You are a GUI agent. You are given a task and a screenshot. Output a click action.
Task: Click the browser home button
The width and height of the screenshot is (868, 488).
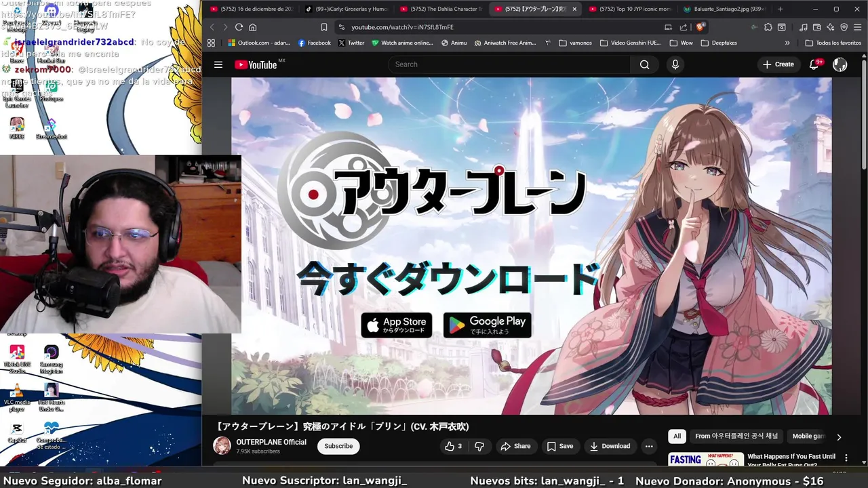coord(252,27)
